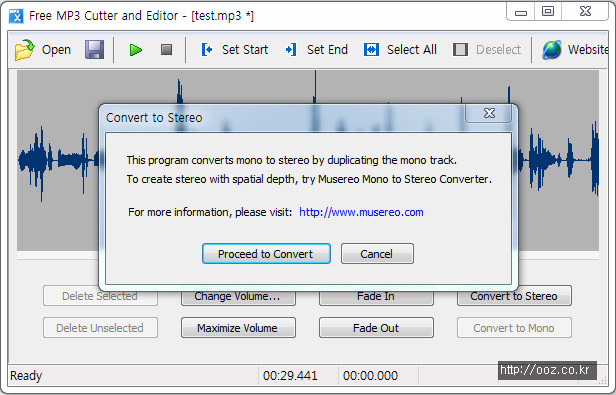
Task: Click the Select All icon
Action: [x=371, y=50]
